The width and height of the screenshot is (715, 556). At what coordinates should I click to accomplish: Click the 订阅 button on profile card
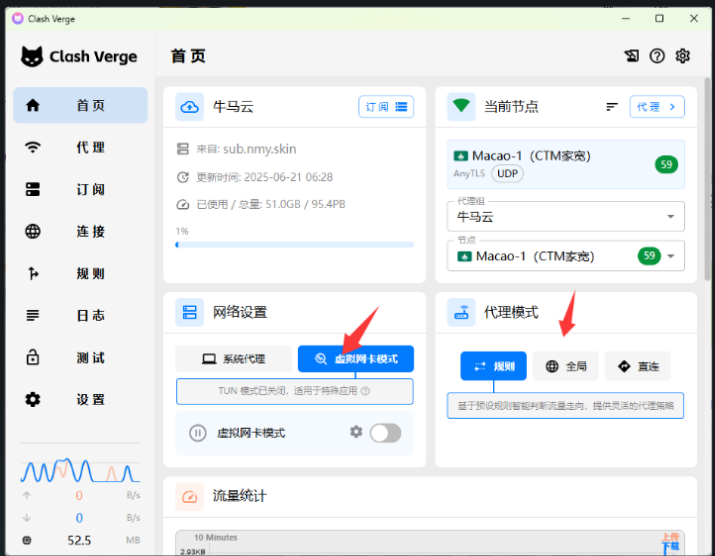point(385,106)
